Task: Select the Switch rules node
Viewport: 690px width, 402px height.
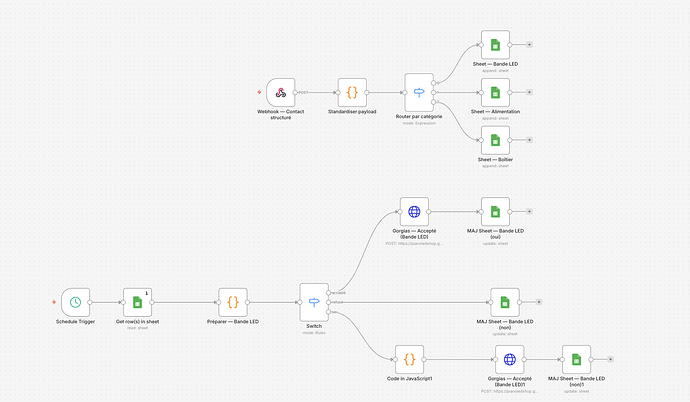Action: click(314, 302)
